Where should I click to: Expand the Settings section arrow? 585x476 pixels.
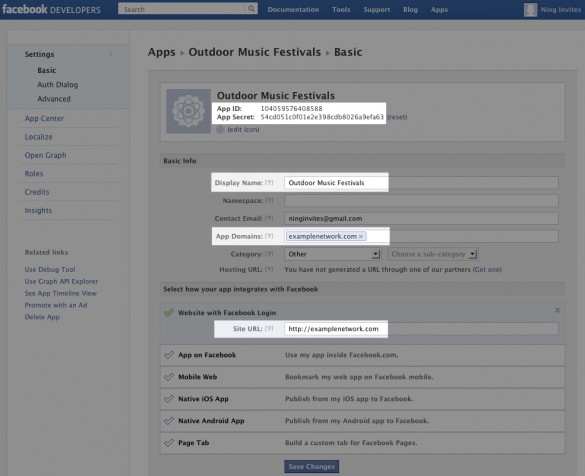coord(111,54)
